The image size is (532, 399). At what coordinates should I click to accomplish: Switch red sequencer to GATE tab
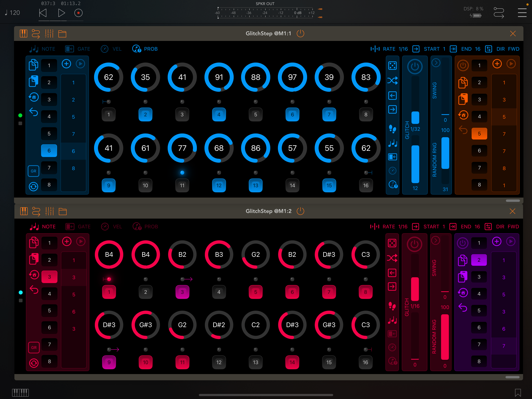click(78, 227)
